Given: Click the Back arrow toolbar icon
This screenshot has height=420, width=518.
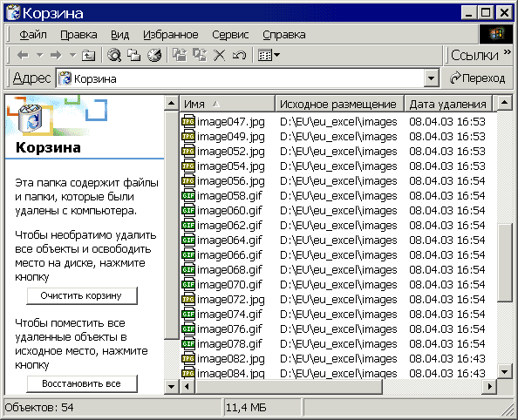Looking at the screenshot, I should point(23,55).
